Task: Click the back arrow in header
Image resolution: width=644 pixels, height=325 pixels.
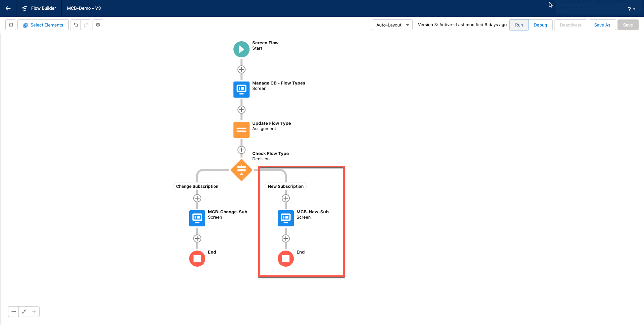Action: click(8, 8)
